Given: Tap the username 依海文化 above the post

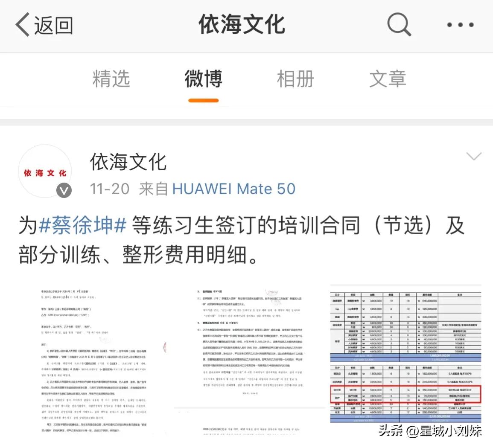Looking at the screenshot, I should tap(127, 162).
